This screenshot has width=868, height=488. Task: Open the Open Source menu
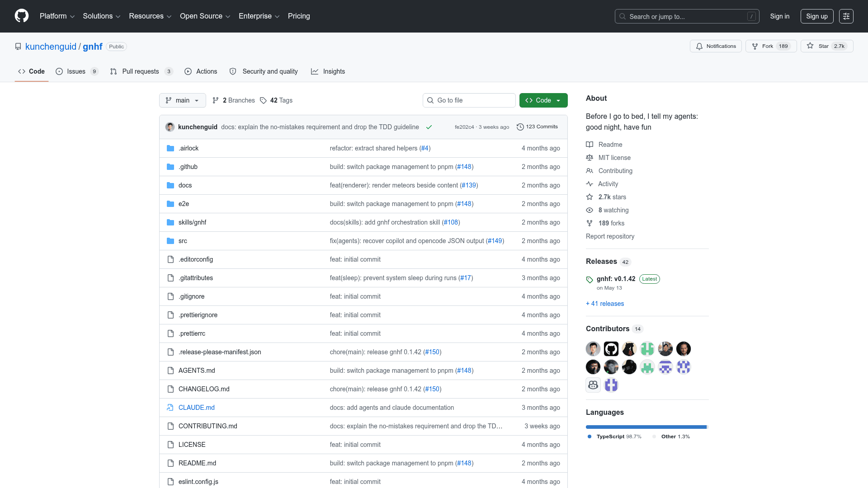(205, 16)
